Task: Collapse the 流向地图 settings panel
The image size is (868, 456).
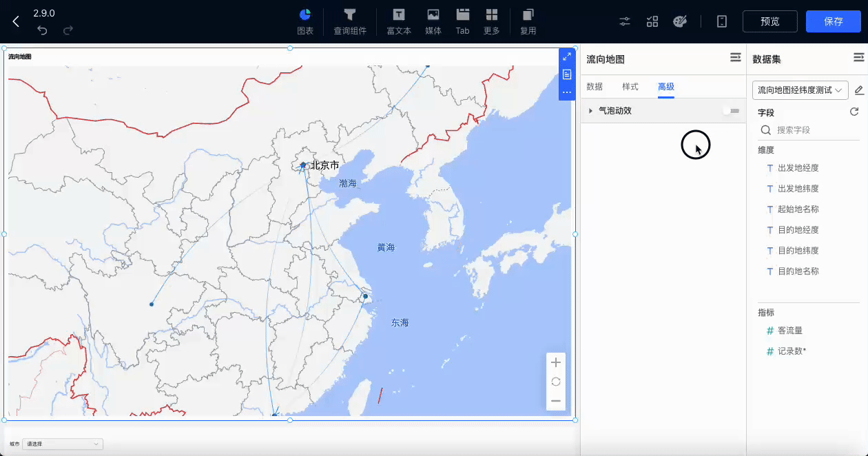Action: click(736, 58)
